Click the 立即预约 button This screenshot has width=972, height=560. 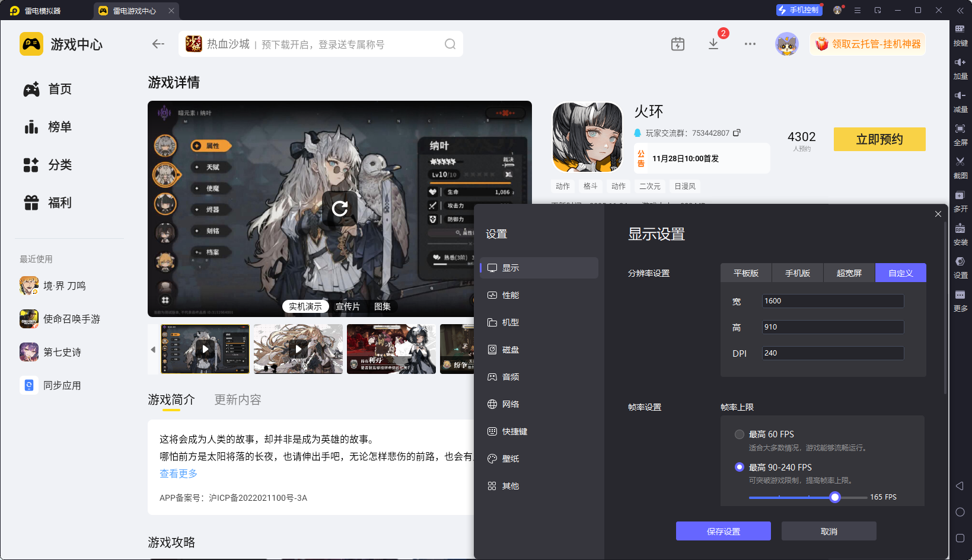[x=879, y=139]
